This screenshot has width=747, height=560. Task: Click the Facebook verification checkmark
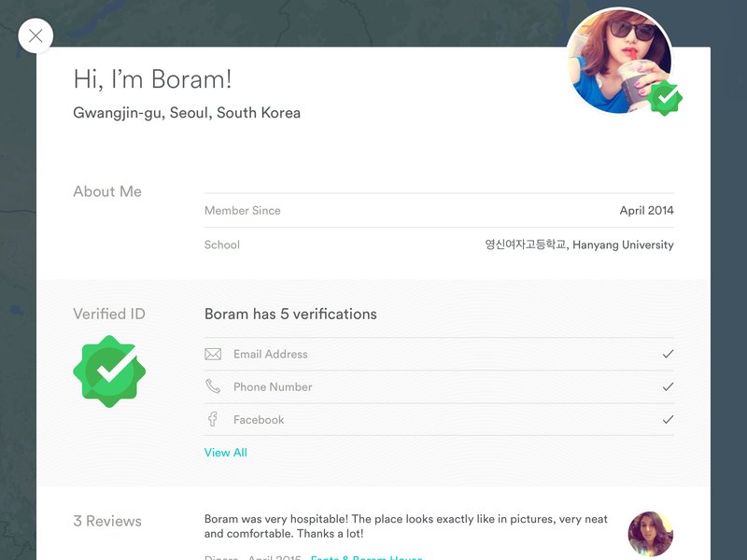(x=668, y=419)
